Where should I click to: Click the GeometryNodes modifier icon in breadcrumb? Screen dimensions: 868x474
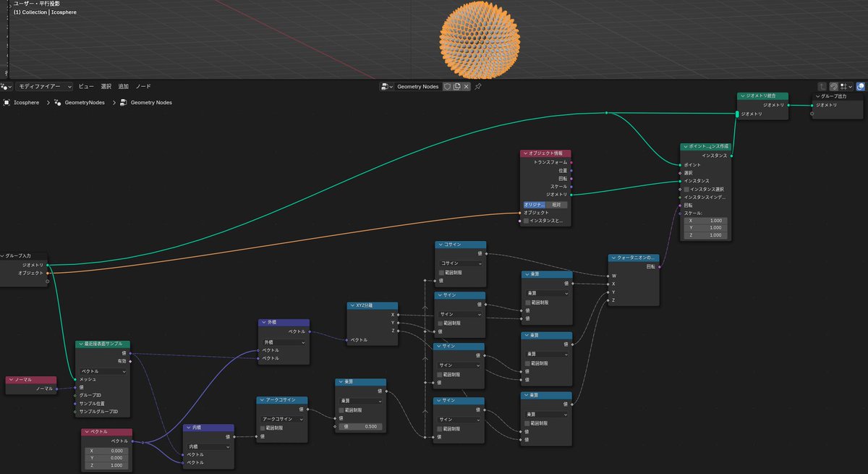tap(58, 103)
